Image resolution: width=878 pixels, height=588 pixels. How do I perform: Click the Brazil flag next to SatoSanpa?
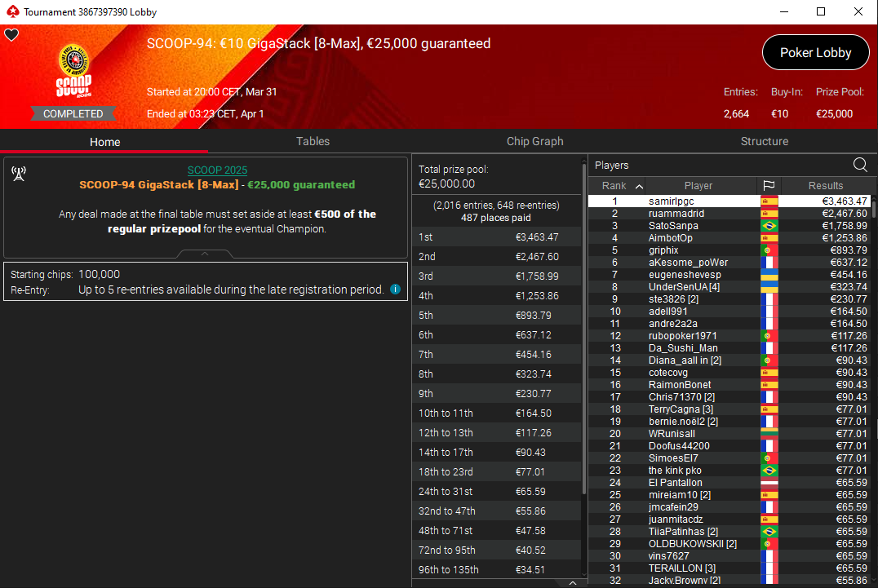(769, 225)
